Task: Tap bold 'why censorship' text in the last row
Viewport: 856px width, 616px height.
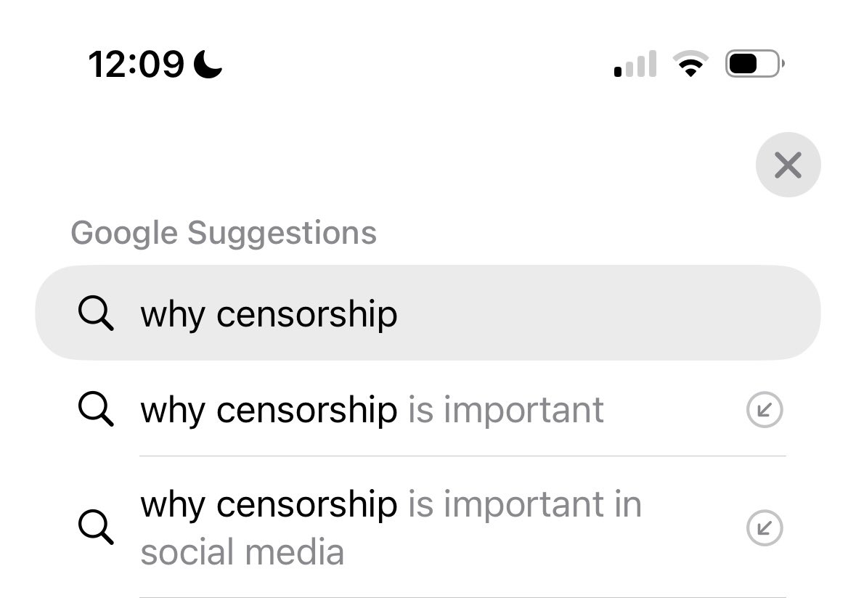Action: (269, 504)
